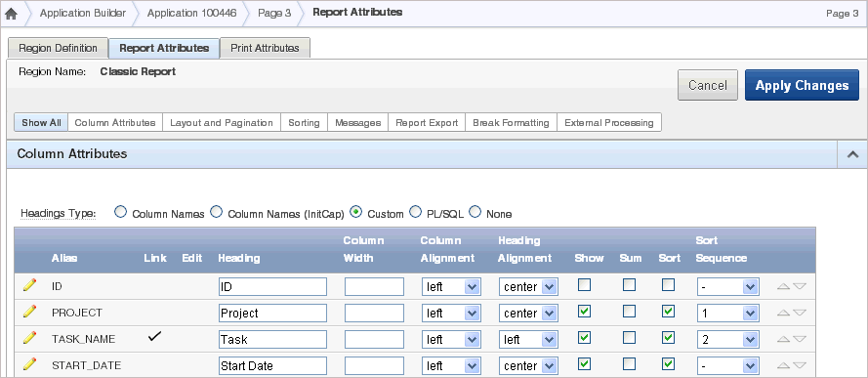Move START_DATE column up arrow
Screen dimensions: 868x378
click(x=783, y=366)
